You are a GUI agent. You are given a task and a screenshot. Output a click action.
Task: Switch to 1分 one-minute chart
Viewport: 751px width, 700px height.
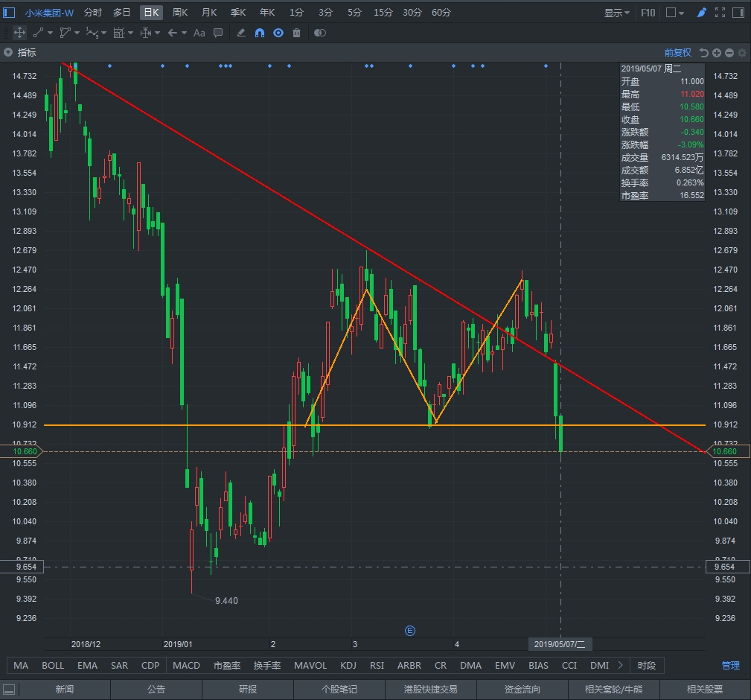[296, 13]
